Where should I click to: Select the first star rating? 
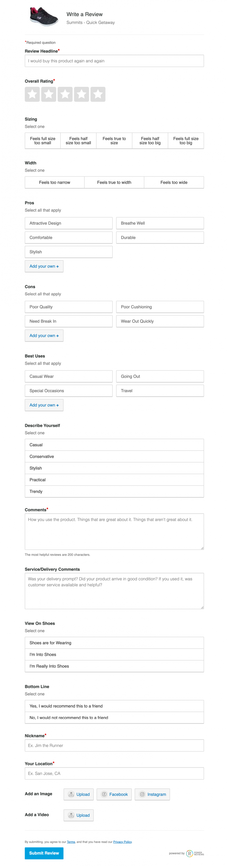32,94
